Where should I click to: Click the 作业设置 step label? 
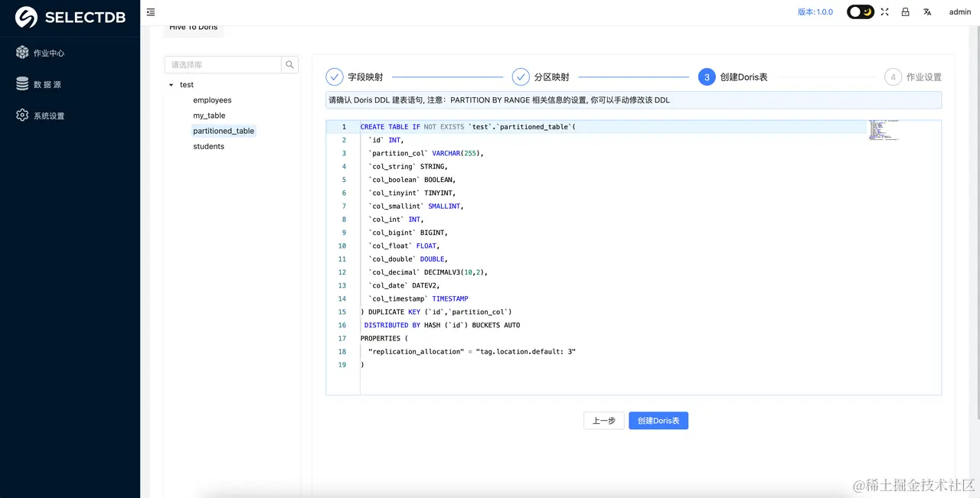[x=924, y=77]
